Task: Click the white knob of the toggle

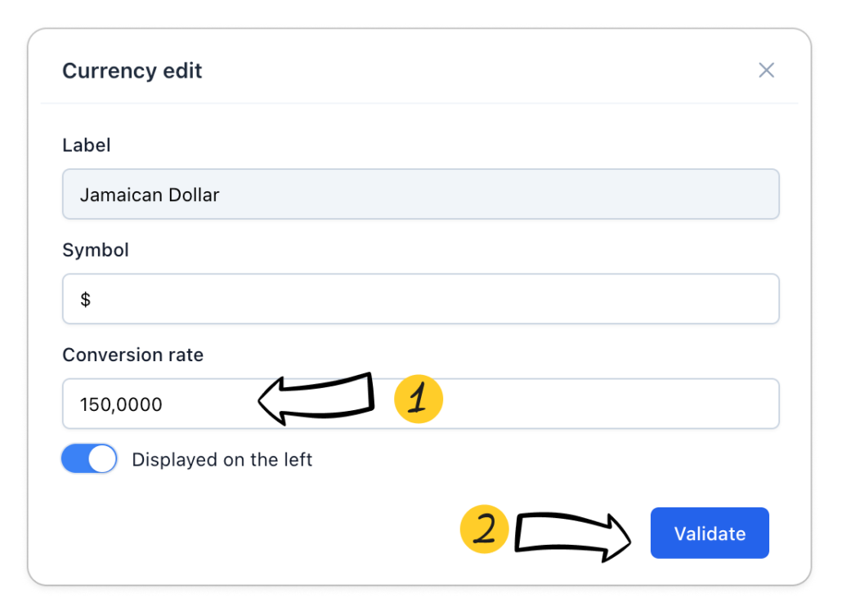Action: [x=102, y=459]
